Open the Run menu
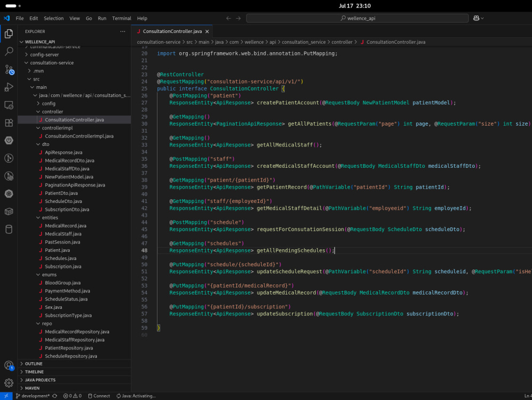 tap(102, 18)
